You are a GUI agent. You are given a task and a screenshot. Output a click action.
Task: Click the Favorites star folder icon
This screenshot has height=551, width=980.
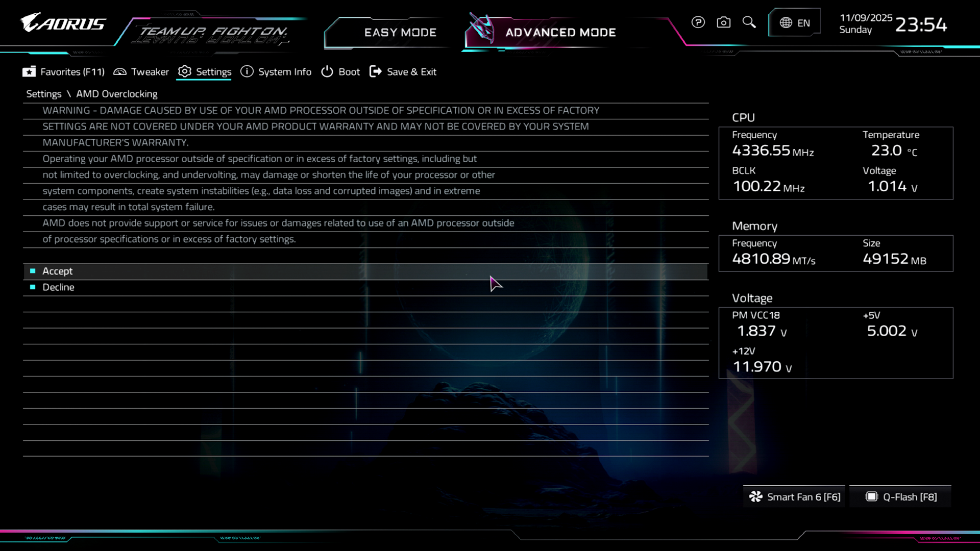(x=29, y=72)
